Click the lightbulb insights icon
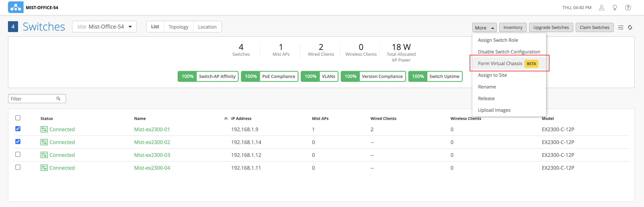The width and height of the screenshot is (644, 207). click(x=615, y=8)
